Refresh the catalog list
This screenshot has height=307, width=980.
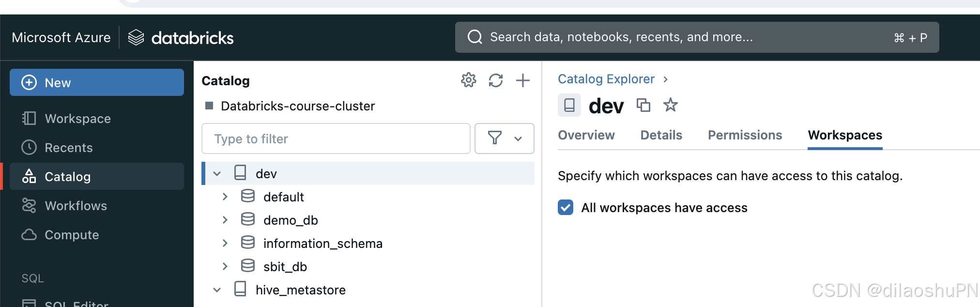coord(495,80)
